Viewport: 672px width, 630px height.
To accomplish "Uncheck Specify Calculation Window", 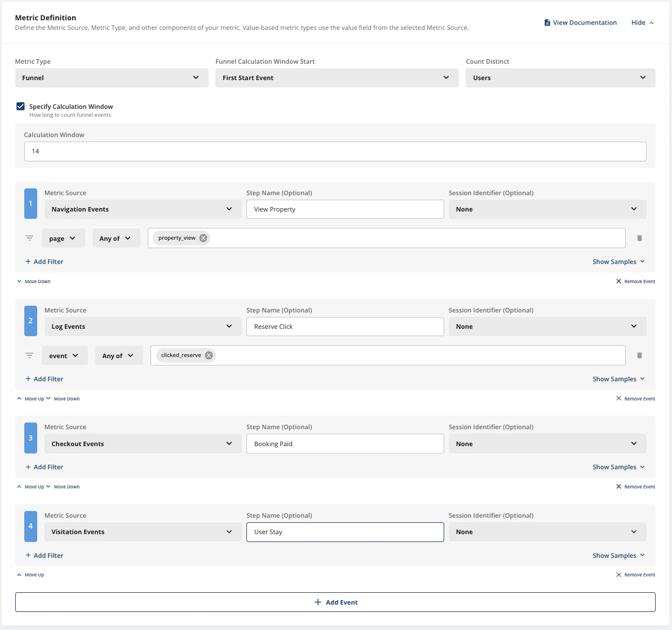I will (20, 106).
